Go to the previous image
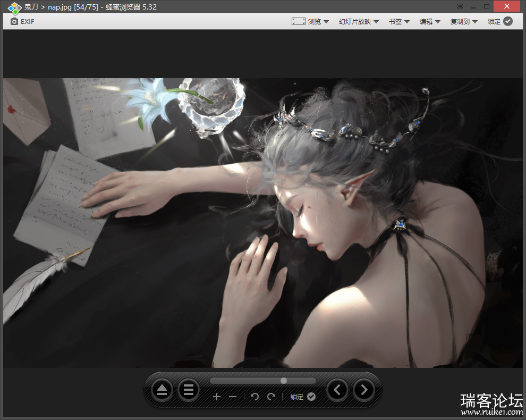The width and height of the screenshot is (526, 420). pos(337,390)
